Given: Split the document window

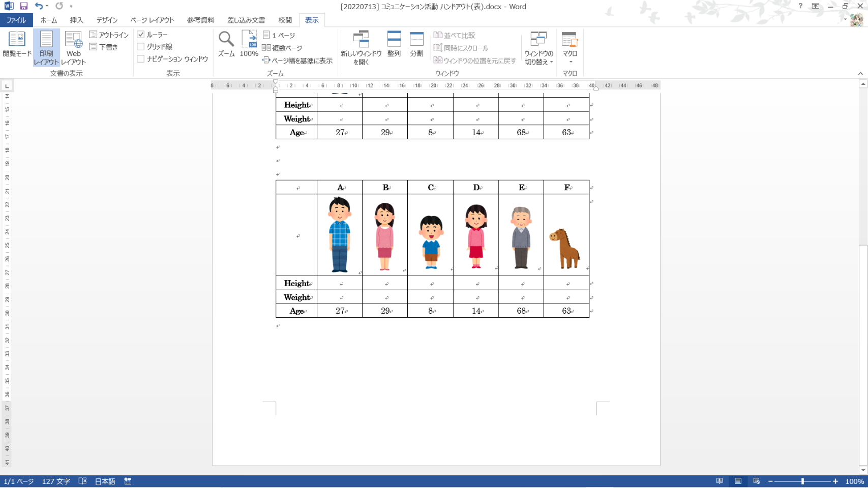Looking at the screenshot, I should [416, 44].
